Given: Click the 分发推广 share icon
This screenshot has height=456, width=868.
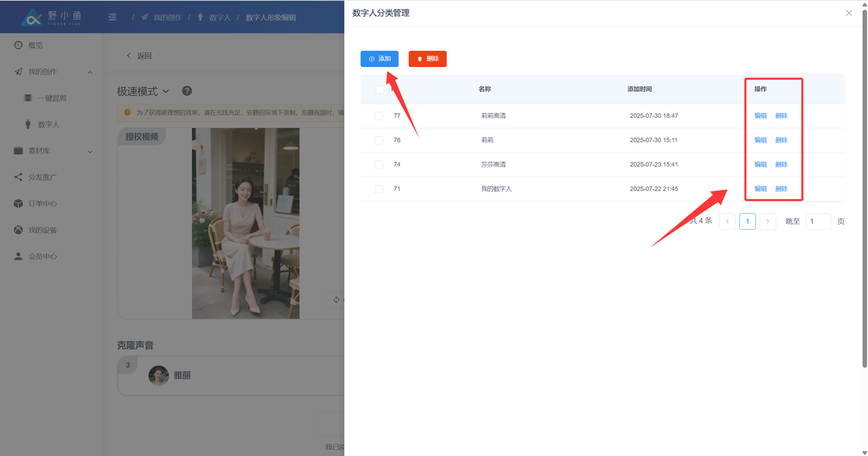Looking at the screenshot, I should pyautogui.click(x=18, y=178).
